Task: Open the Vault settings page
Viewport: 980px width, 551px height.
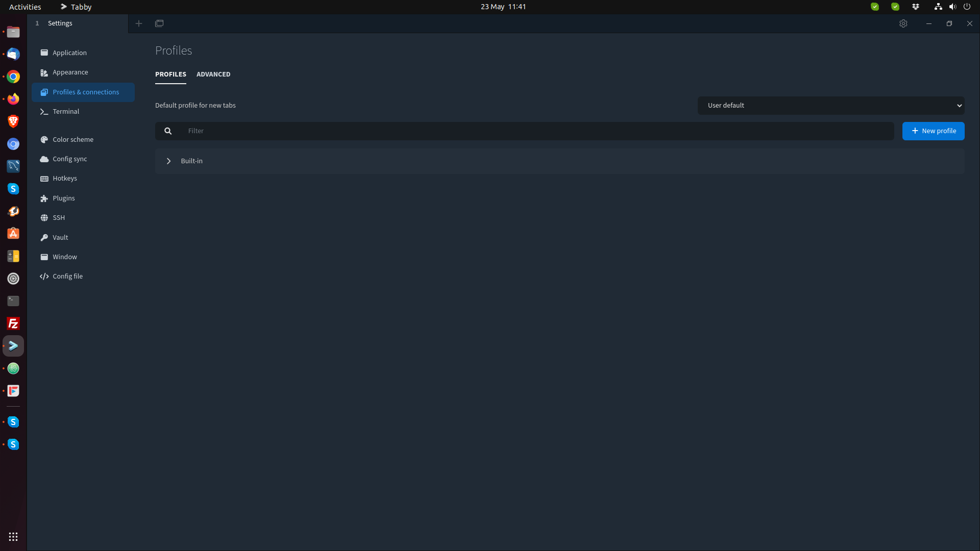Action: (83, 238)
